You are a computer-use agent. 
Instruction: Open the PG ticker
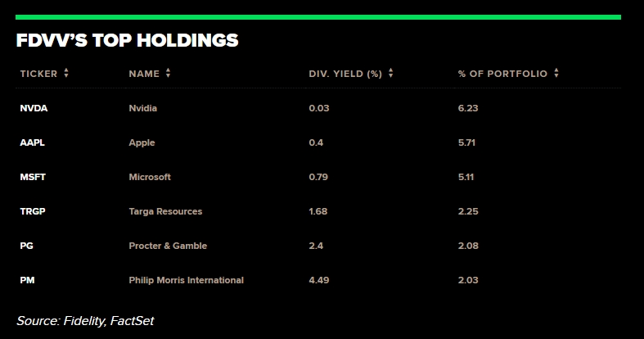pos(27,246)
